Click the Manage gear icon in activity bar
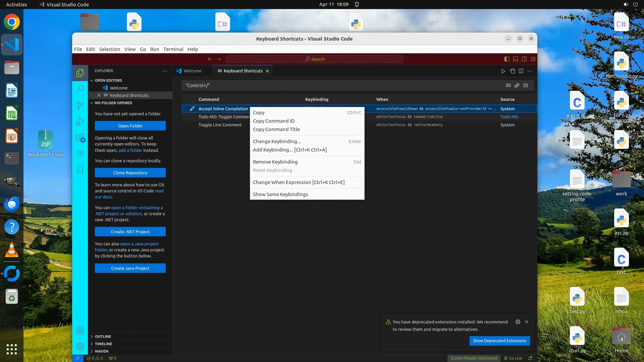The image size is (644, 362). coord(80,346)
